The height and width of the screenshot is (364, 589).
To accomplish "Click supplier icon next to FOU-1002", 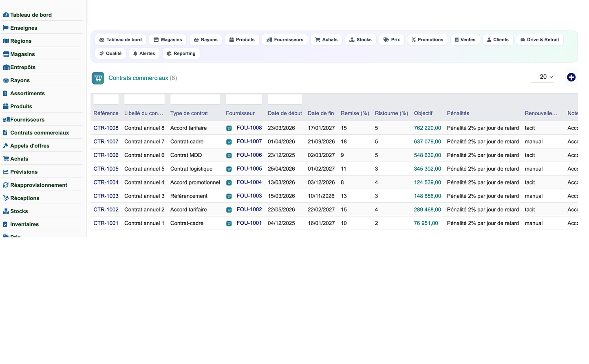I will [x=229, y=210].
